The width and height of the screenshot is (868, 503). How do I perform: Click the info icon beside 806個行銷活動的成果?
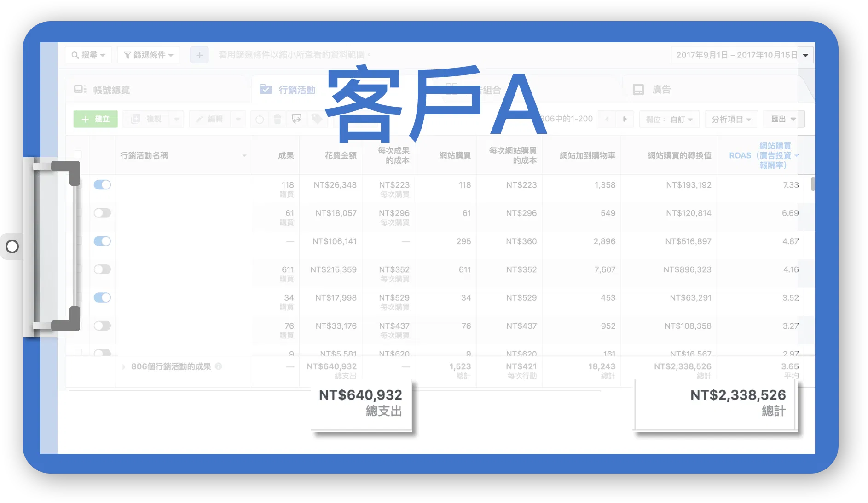219,366
